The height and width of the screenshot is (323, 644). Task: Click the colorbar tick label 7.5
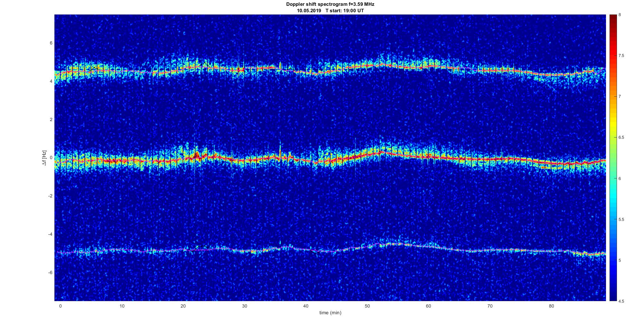coord(621,56)
